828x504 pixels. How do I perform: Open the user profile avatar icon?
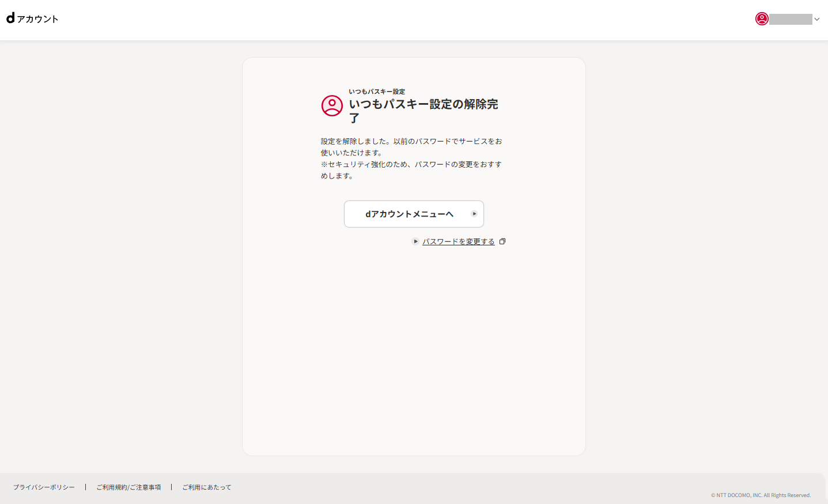[x=762, y=19]
